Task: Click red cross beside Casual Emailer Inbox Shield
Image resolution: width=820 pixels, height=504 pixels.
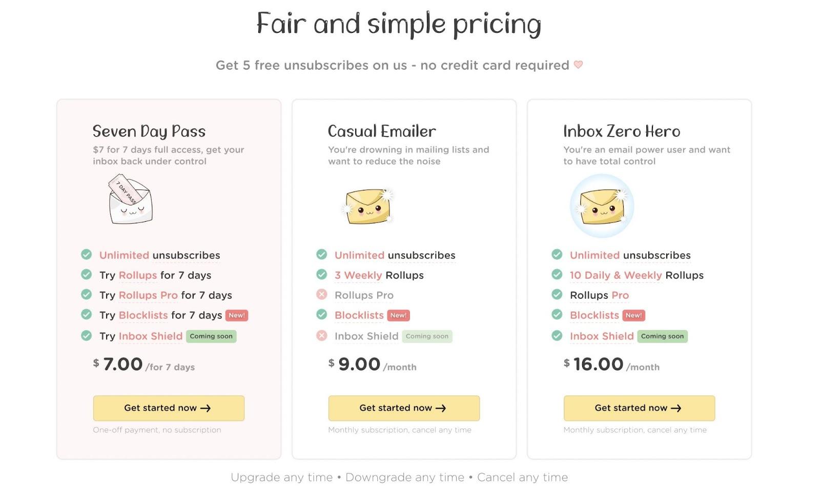Action: tap(322, 336)
